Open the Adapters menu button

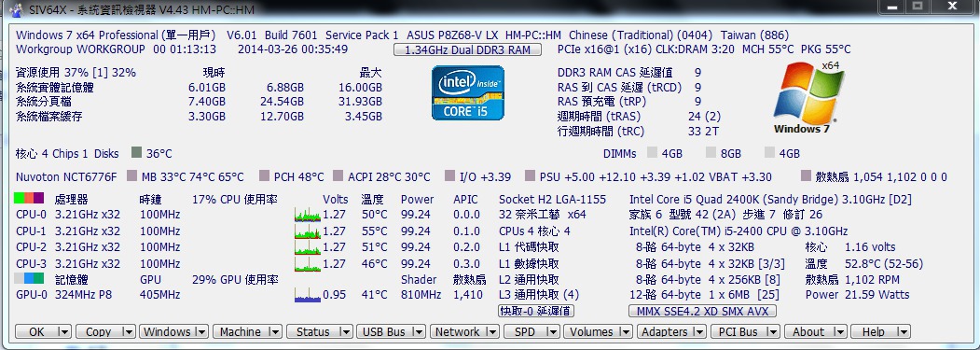tap(665, 332)
